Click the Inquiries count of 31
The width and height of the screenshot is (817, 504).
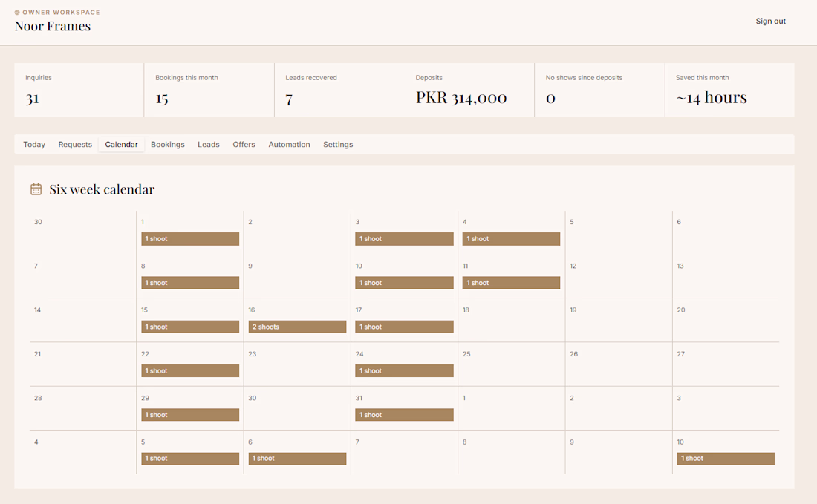pos(32,99)
